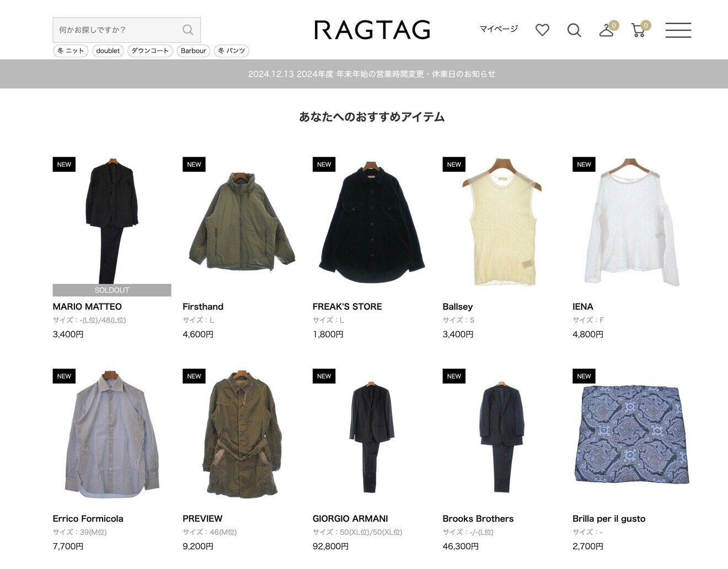Click the NEW badge on the Firsthand item
This screenshot has width=728, height=569.
tap(194, 164)
